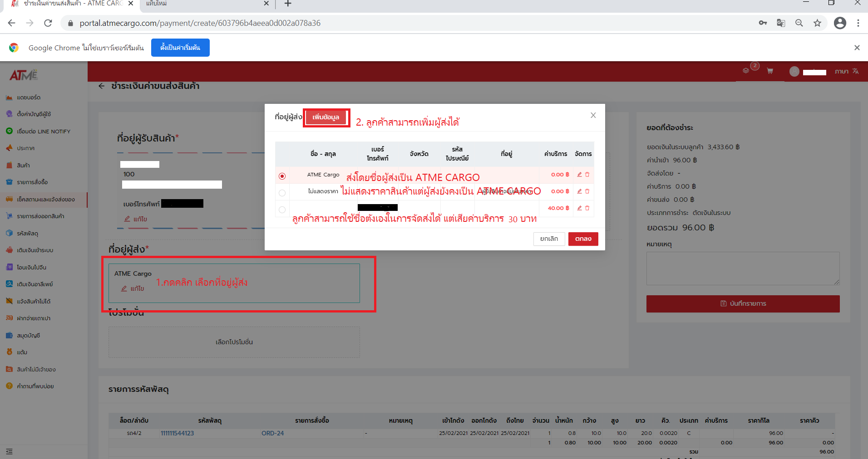Open Google Translate icon in address bar
The width and height of the screenshot is (868, 459).
[x=781, y=23]
